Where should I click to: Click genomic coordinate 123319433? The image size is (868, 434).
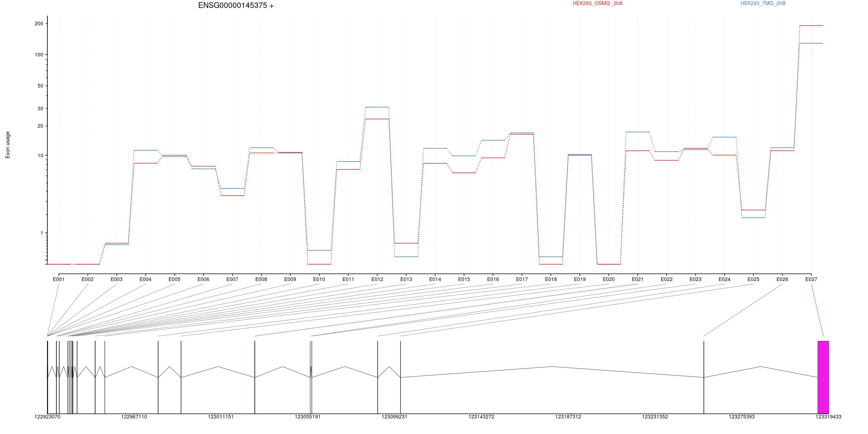pos(829,417)
